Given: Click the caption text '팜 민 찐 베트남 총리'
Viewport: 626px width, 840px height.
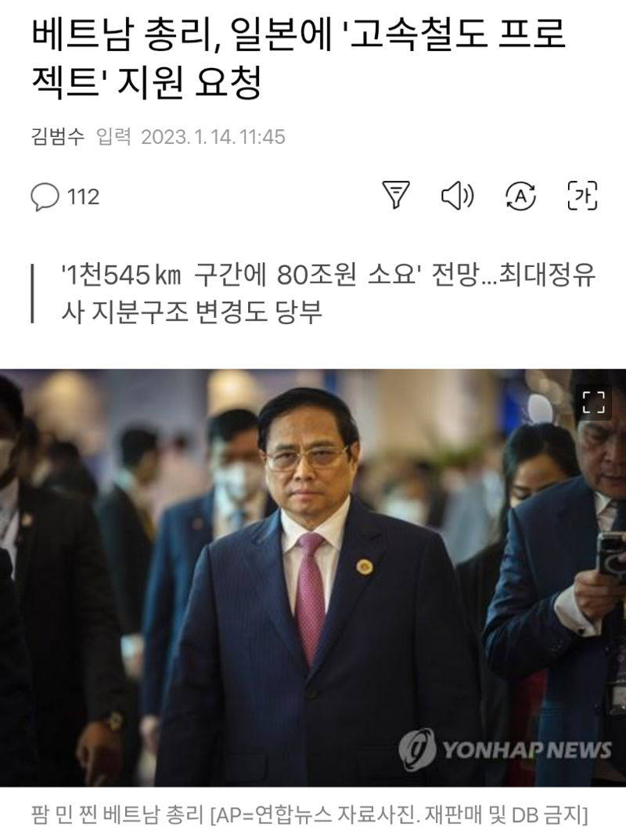Looking at the screenshot, I should click(118, 816).
